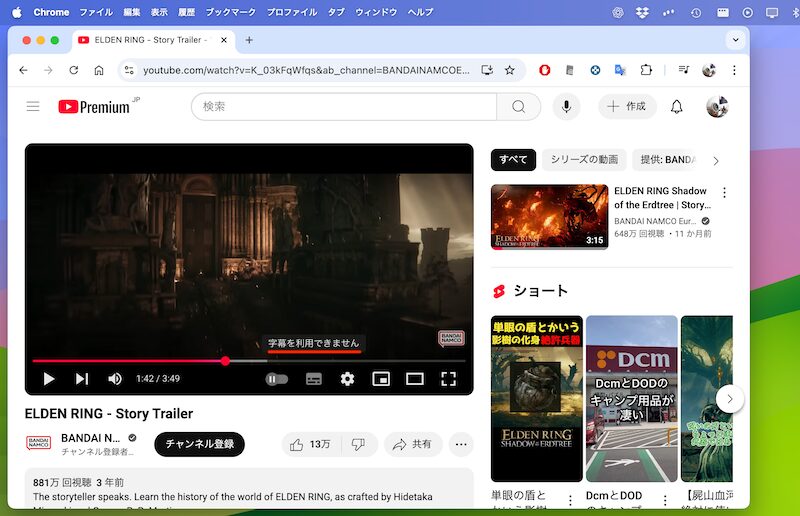Focus the 検索 search field
This screenshot has width=800, height=516.
tap(344, 107)
